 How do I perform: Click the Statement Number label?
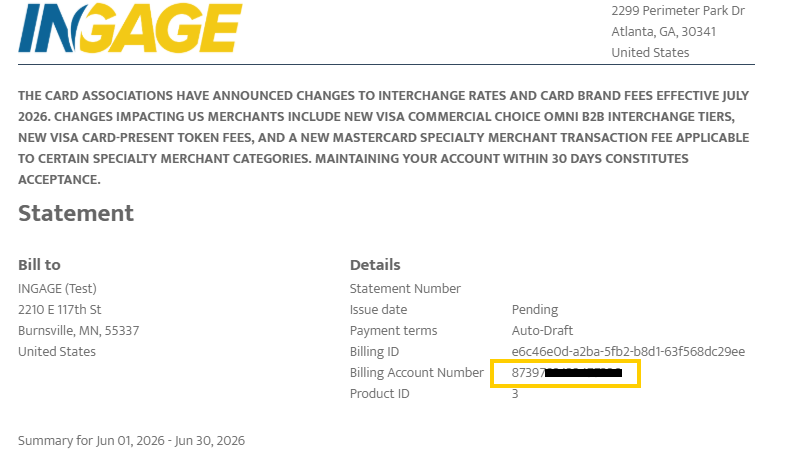click(x=405, y=288)
